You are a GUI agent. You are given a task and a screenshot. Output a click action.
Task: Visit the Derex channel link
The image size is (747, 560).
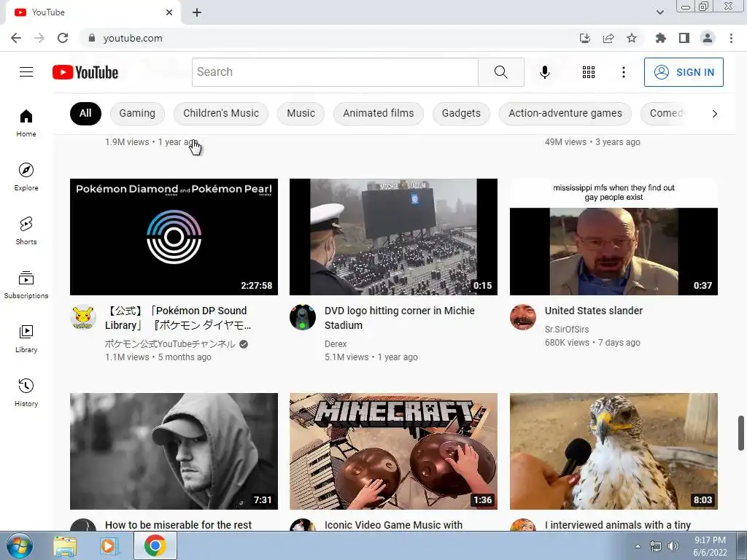click(x=336, y=344)
